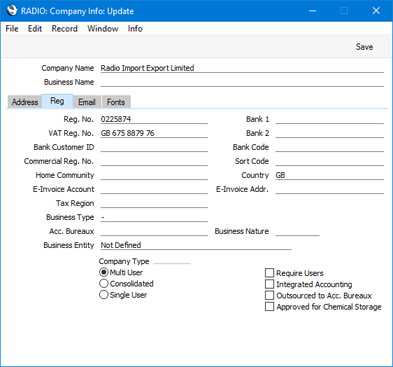Open the Fonts tab
This screenshot has height=367, width=393.
point(116,102)
